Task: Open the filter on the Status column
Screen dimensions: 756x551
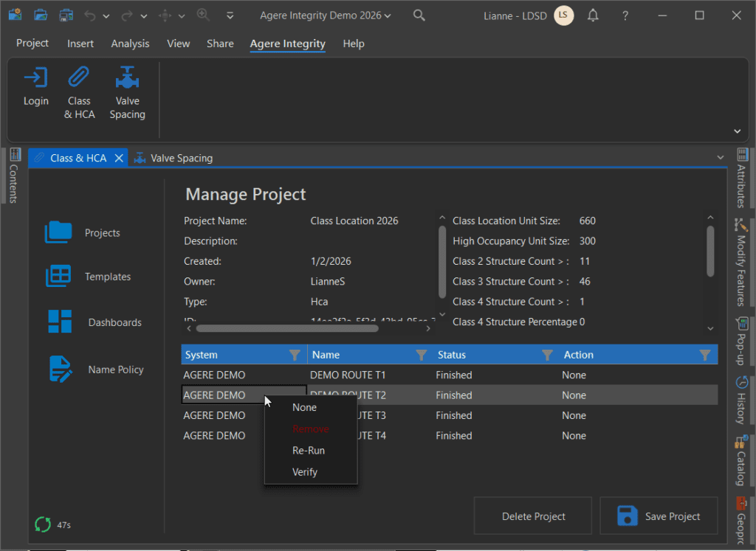Action: pos(547,355)
